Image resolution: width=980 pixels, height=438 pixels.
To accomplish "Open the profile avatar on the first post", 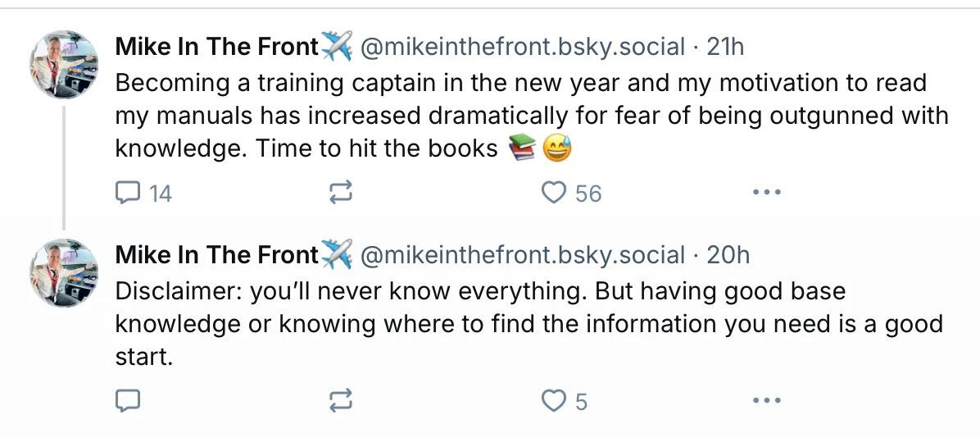I will [x=64, y=66].
